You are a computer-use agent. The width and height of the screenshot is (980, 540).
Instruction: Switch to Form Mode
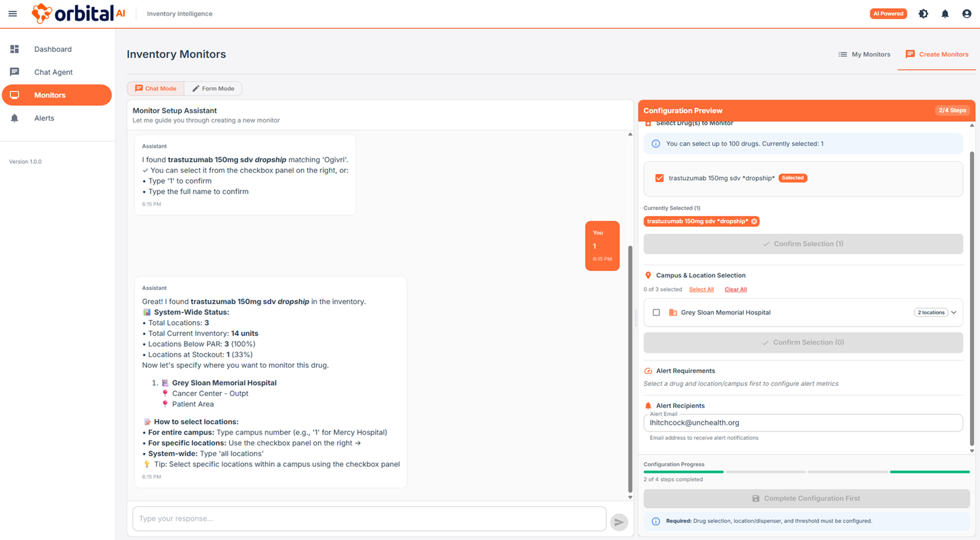coord(213,89)
